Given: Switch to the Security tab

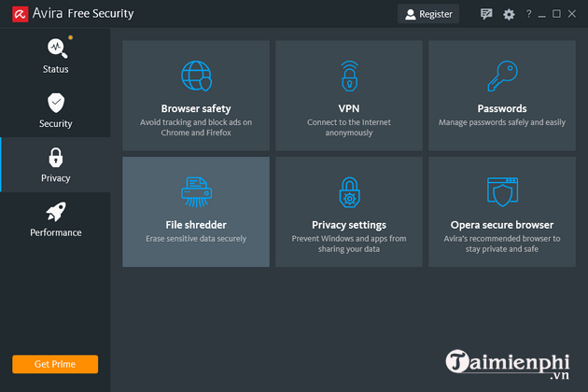Looking at the screenshot, I should (55, 110).
